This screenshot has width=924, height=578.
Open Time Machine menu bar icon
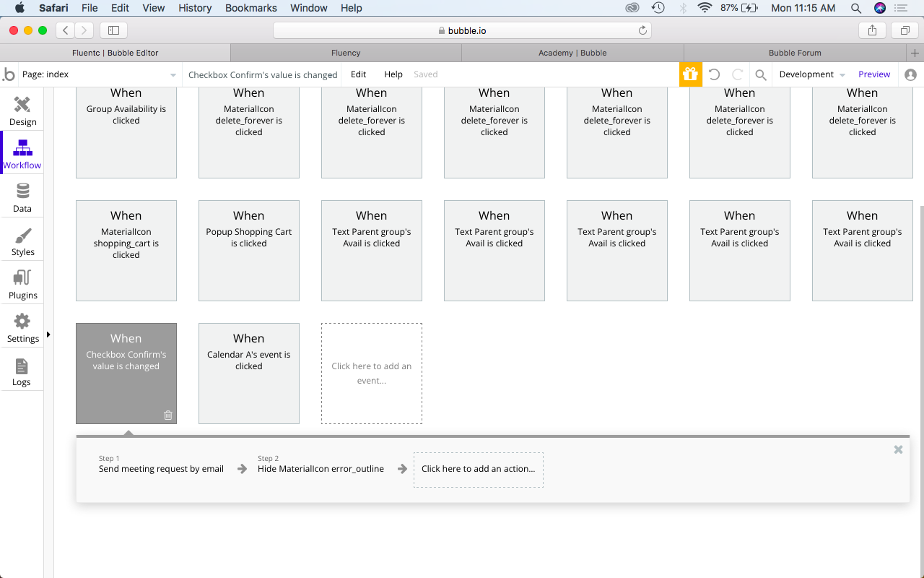pos(658,8)
